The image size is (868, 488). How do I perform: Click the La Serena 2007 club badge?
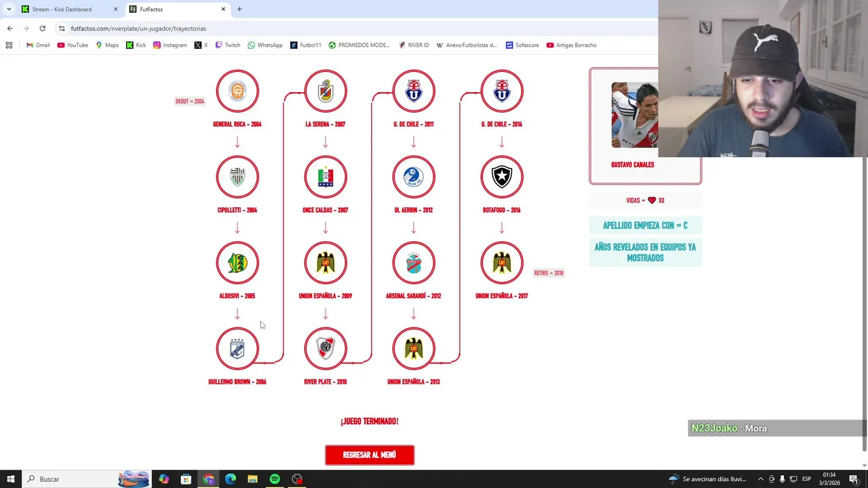pyautogui.click(x=325, y=91)
